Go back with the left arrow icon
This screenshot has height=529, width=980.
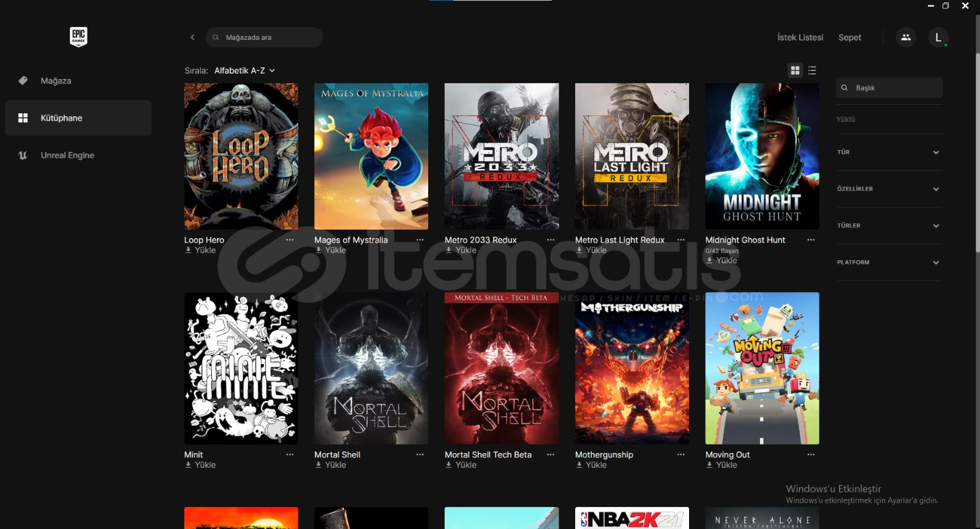tap(192, 37)
